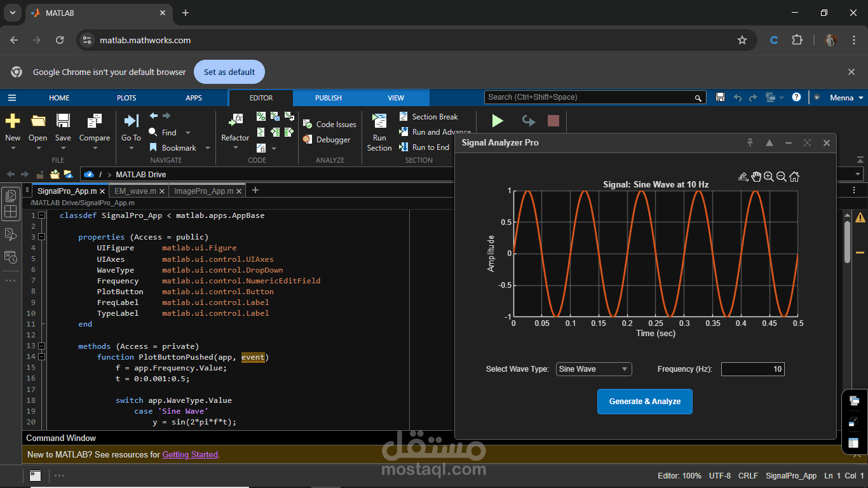Collapse the properties block fold on line 3
The image size is (868, 488).
[42, 237]
